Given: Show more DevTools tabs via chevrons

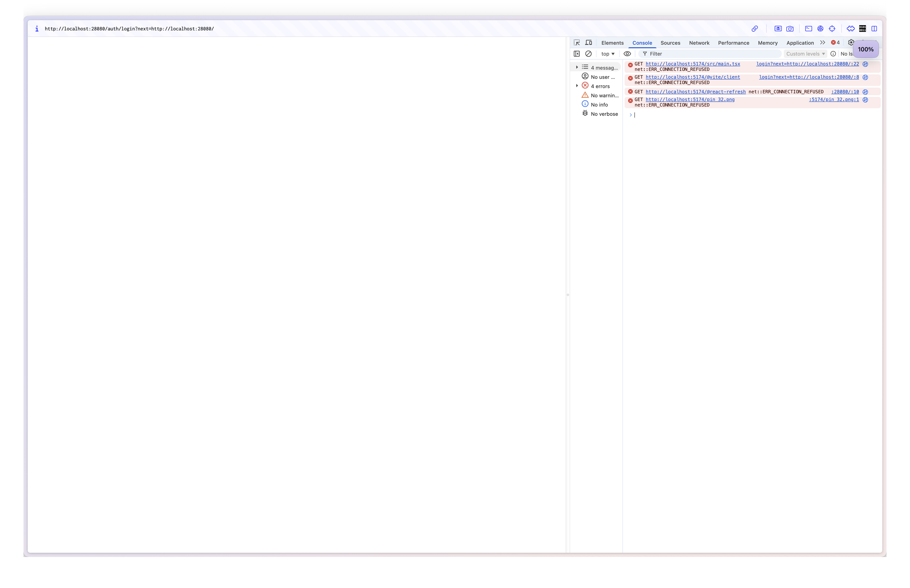Looking at the screenshot, I should pos(822,43).
